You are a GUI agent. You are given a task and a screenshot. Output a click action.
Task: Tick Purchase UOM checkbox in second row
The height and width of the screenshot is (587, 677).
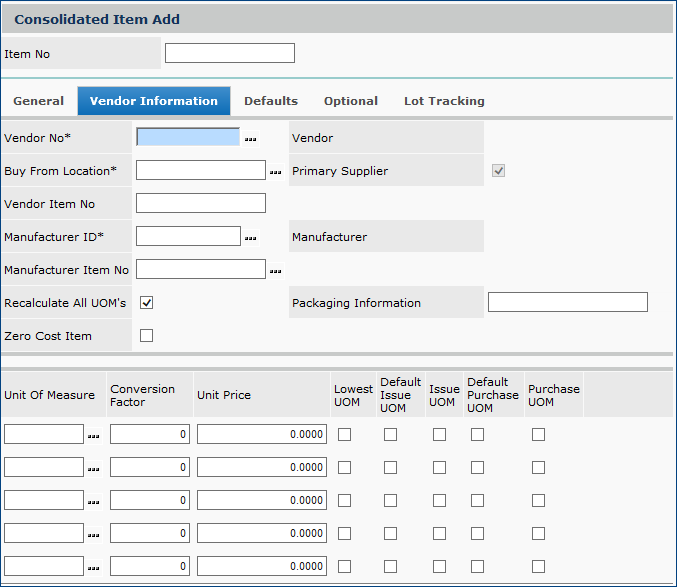[538, 468]
